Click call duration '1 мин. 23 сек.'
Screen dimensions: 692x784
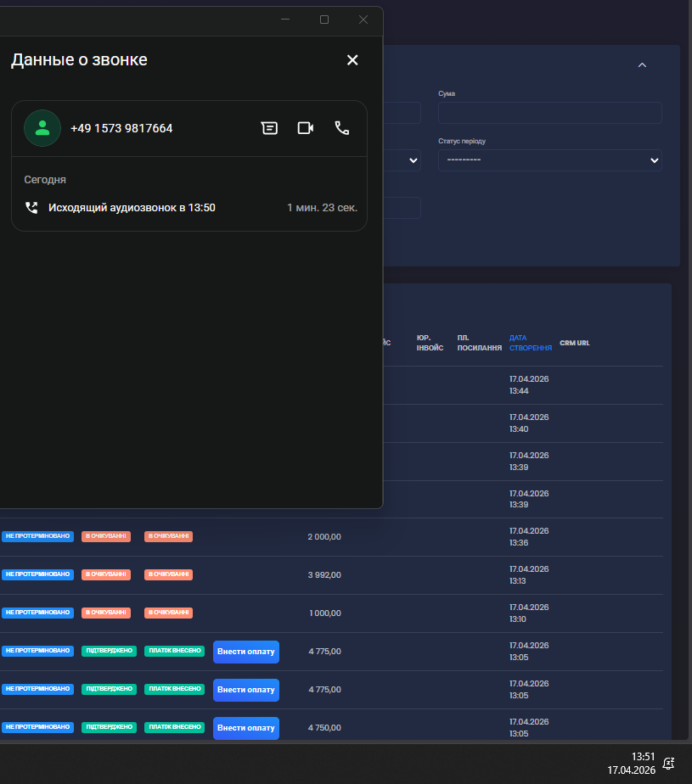tap(323, 208)
